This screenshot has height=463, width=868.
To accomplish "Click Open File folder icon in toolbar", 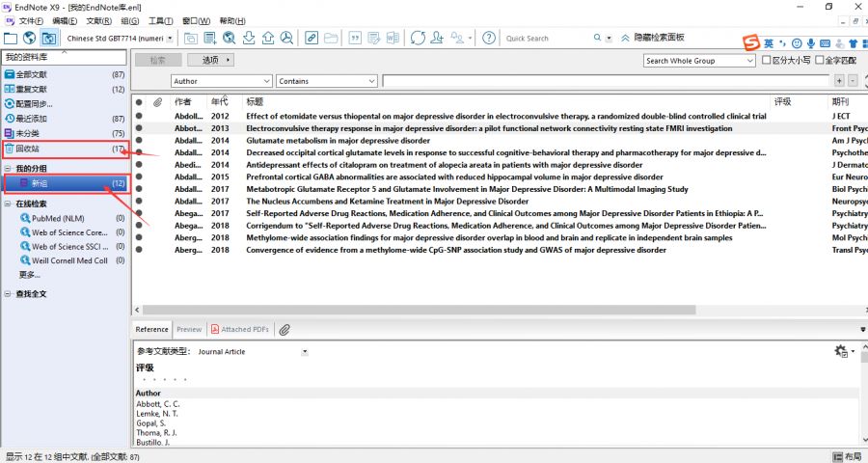I will [x=331, y=39].
